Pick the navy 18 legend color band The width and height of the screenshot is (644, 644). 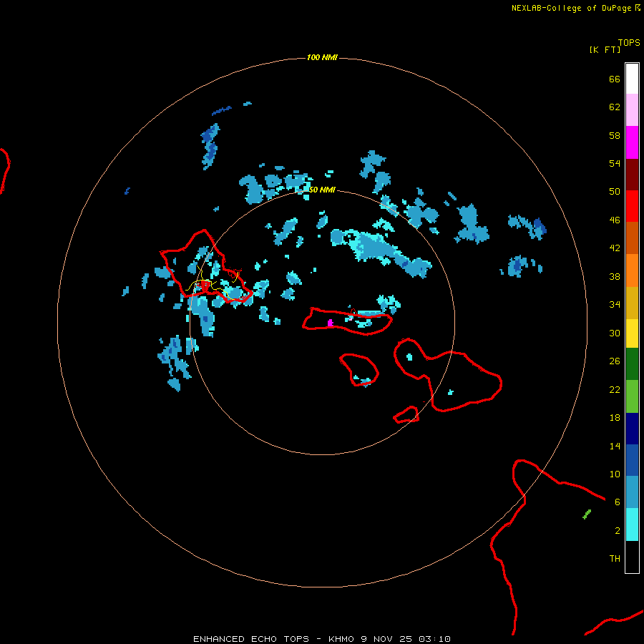(632, 429)
